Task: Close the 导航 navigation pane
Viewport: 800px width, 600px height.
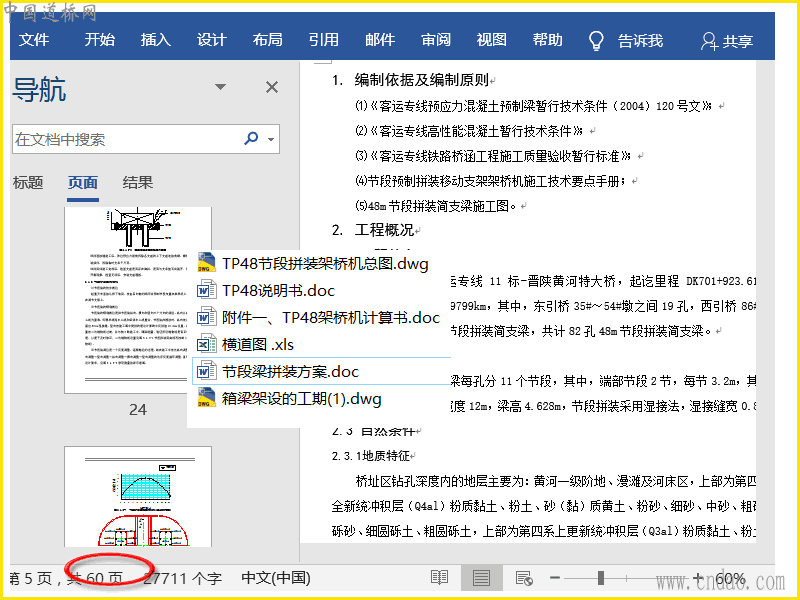Action: tap(272, 87)
